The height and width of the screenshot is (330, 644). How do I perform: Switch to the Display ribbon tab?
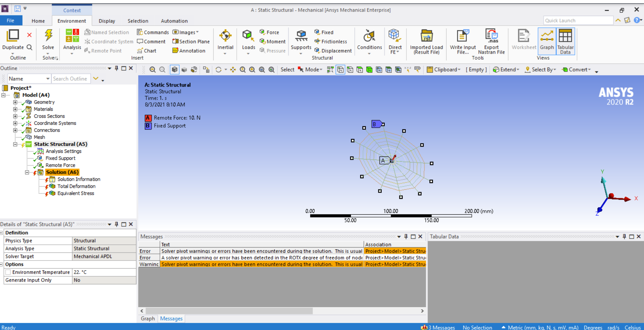point(107,21)
